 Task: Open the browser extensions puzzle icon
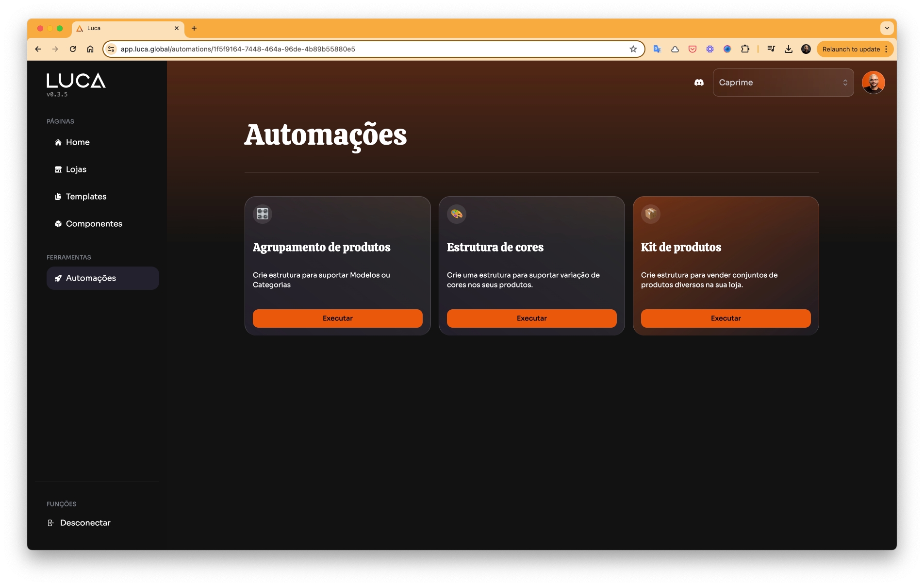(x=745, y=49)
